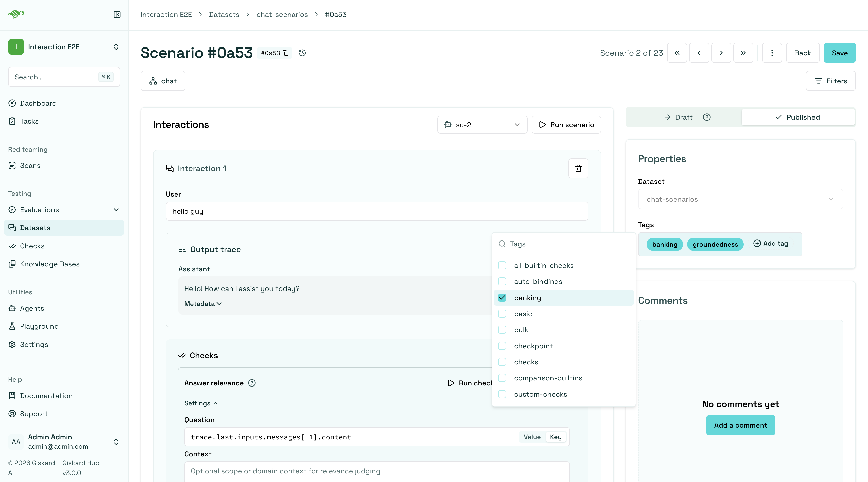Viewport: 868px width, 482px height.
Task: Jump to first scenario double-chevron
Action: click(x=677, y=53)
